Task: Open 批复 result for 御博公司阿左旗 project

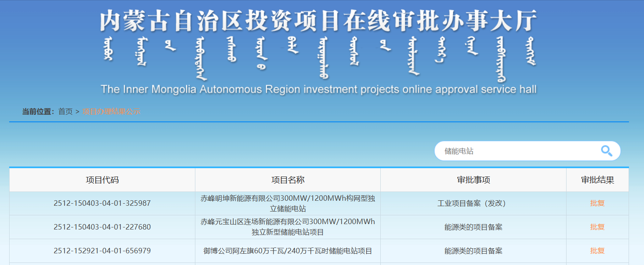Action: (x=597, y=251)
